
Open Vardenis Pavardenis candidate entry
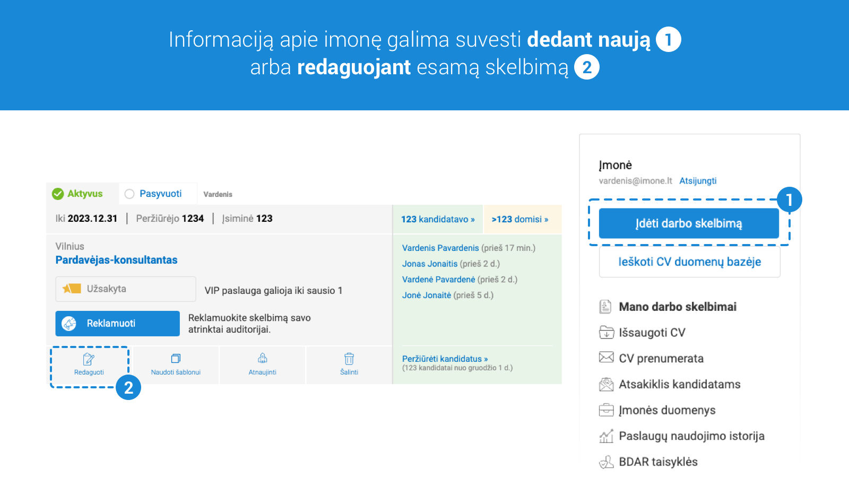coord(440,248)
